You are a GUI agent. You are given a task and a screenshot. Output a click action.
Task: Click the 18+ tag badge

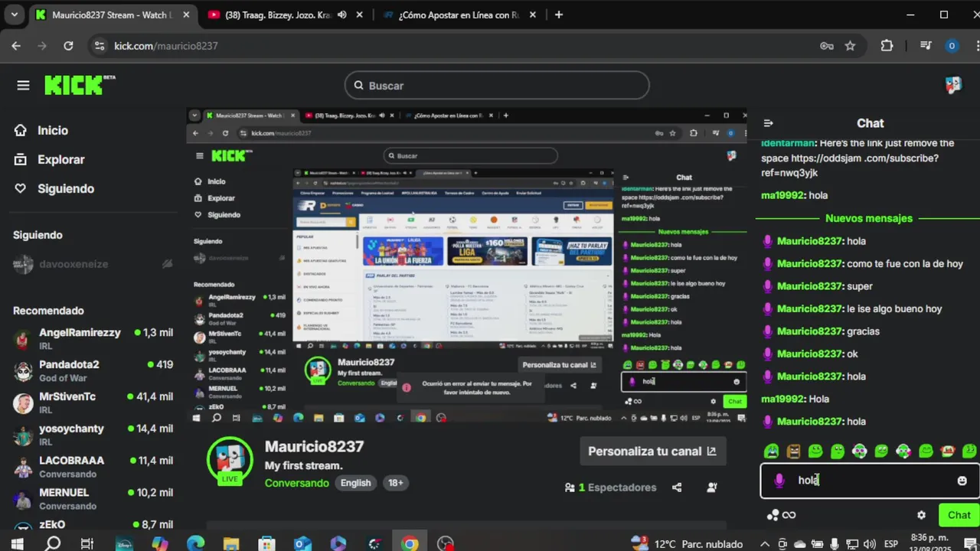click(395, 483)
